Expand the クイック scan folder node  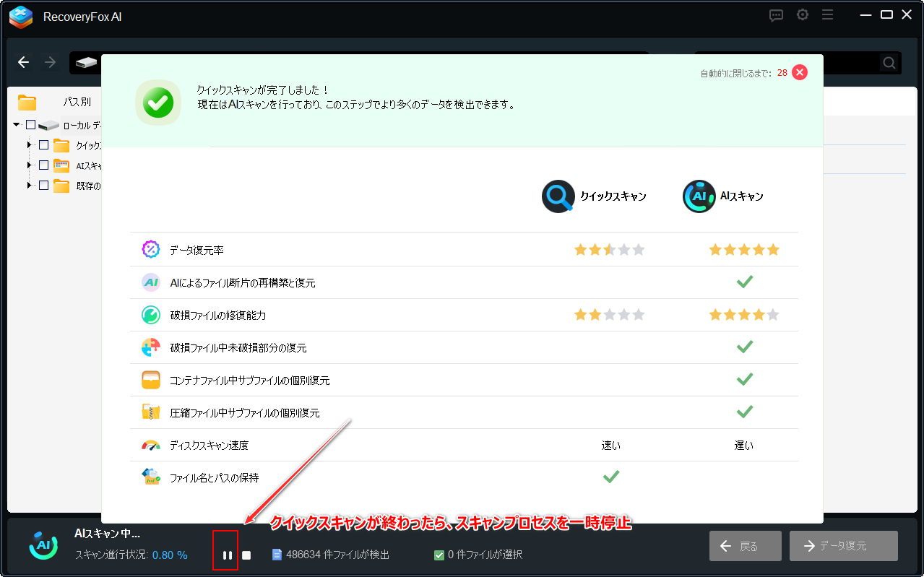(x=30, y=145)
